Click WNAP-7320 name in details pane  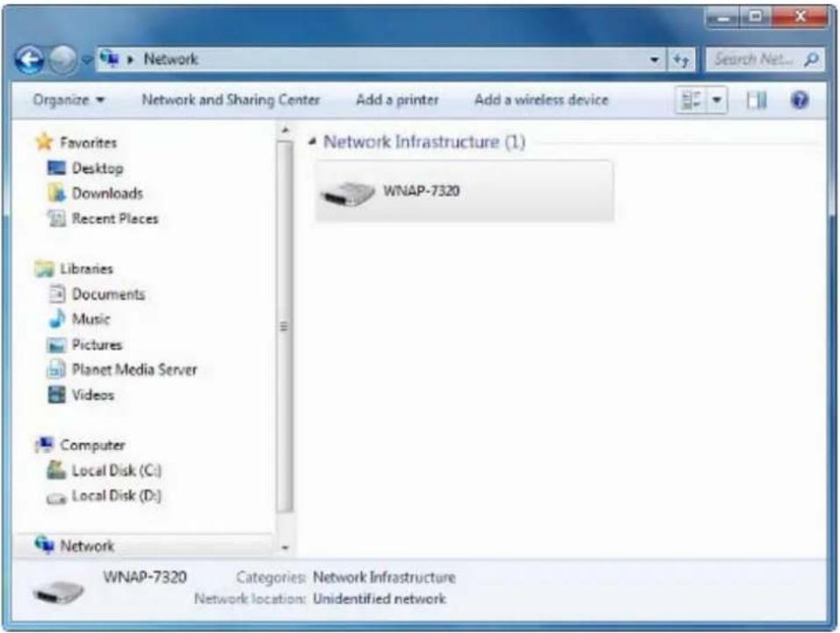[145, 578]
